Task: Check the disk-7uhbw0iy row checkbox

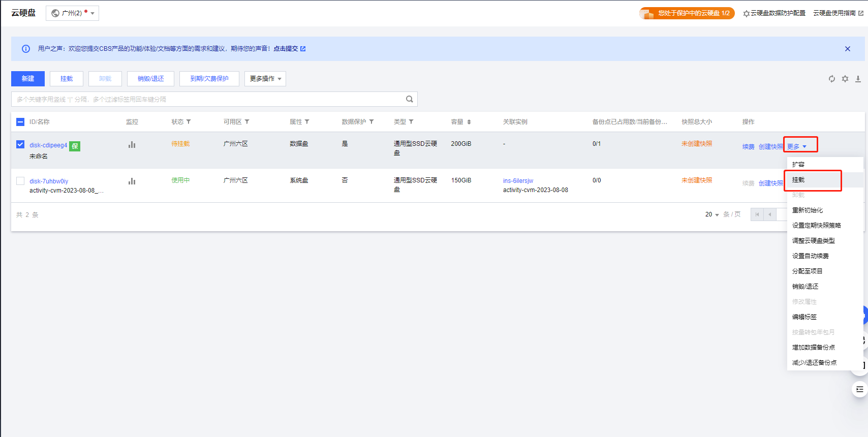Action: (x=20, y=181)
